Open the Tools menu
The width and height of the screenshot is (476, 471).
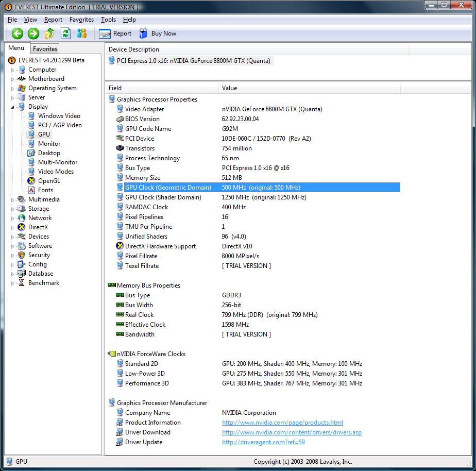[x=108, y=20]
